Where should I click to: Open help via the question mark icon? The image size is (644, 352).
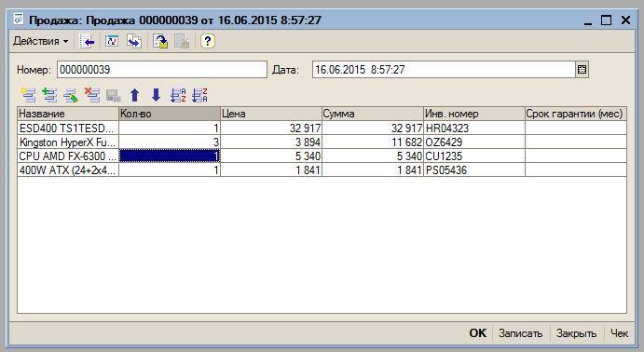pyautogui.click(x=208, y=41)
